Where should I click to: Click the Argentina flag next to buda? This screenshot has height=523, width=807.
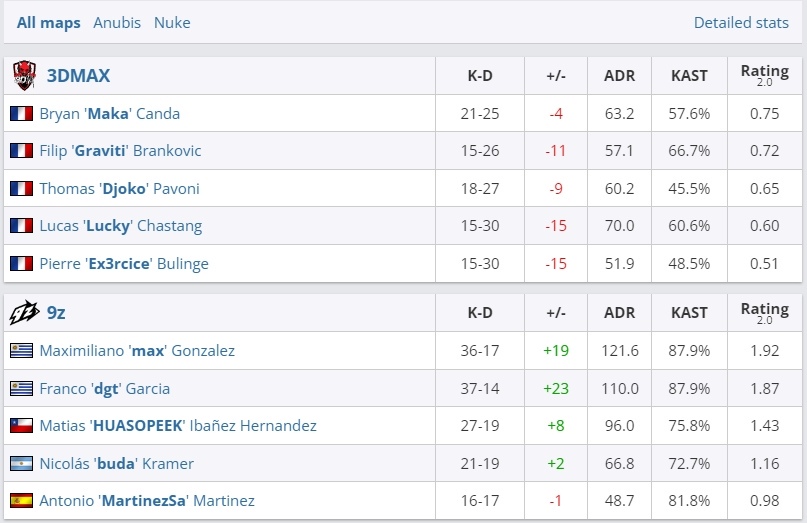click(x=21, y=463)
